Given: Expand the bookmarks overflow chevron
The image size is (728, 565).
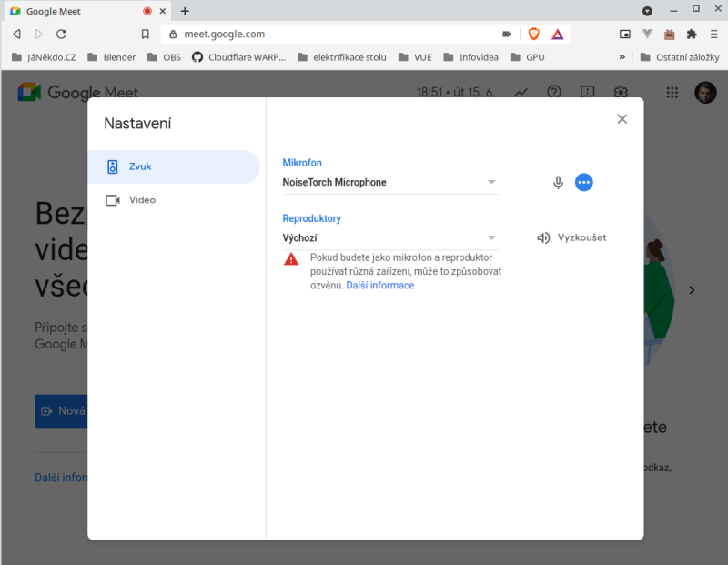Looking at the screenshot, I should point(621,56).
